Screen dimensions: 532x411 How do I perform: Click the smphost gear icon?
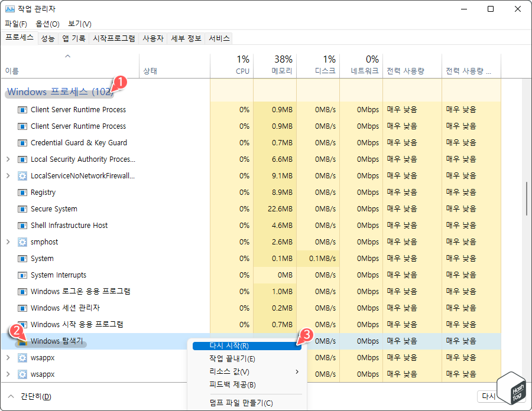(22, 242)
